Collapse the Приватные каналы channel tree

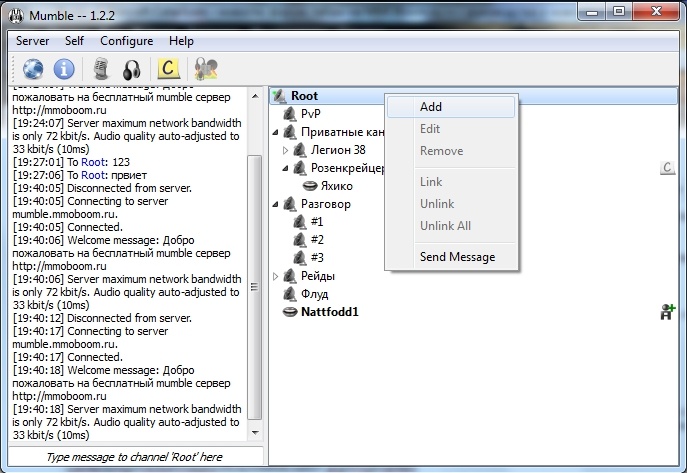[x=275, y=132]
